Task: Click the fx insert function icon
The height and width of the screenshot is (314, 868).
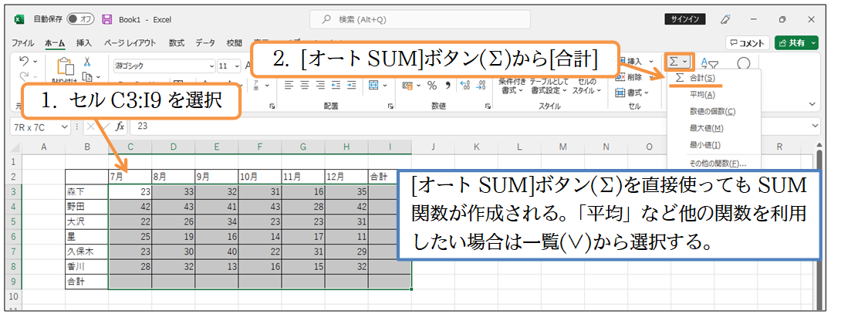Action: click(120, 127)
